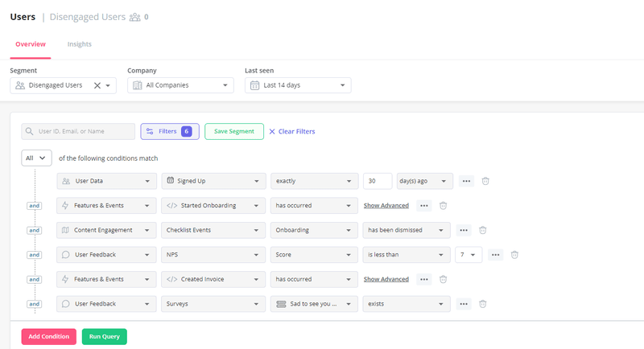Open the Company dropdown showing All Companies

[180, 85]
